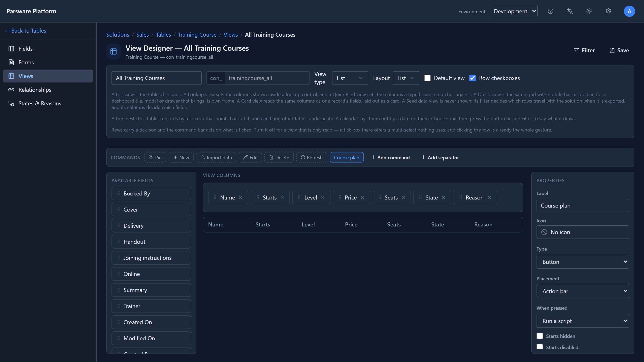Select the Course plan command chip
The height and width of the screenshot is (362, 644).
tap(347, 157)
